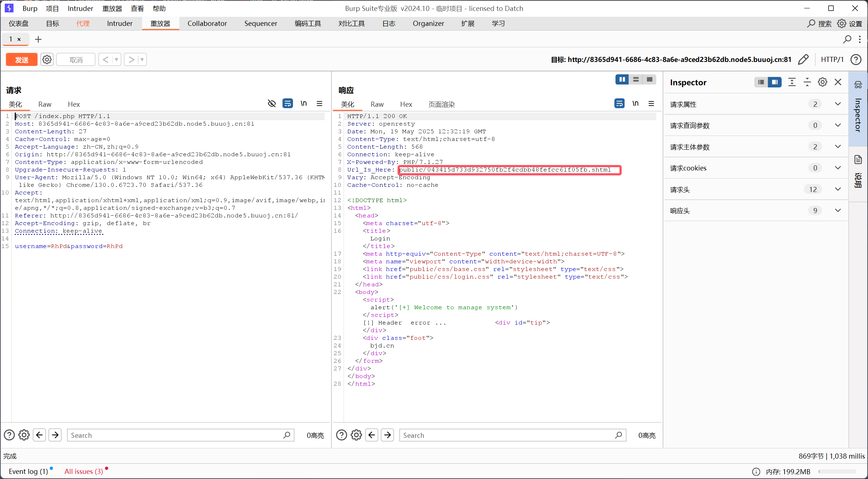Toggle word wrap in request panel
This screenshot has height=479, width=868.
point(288,104)
